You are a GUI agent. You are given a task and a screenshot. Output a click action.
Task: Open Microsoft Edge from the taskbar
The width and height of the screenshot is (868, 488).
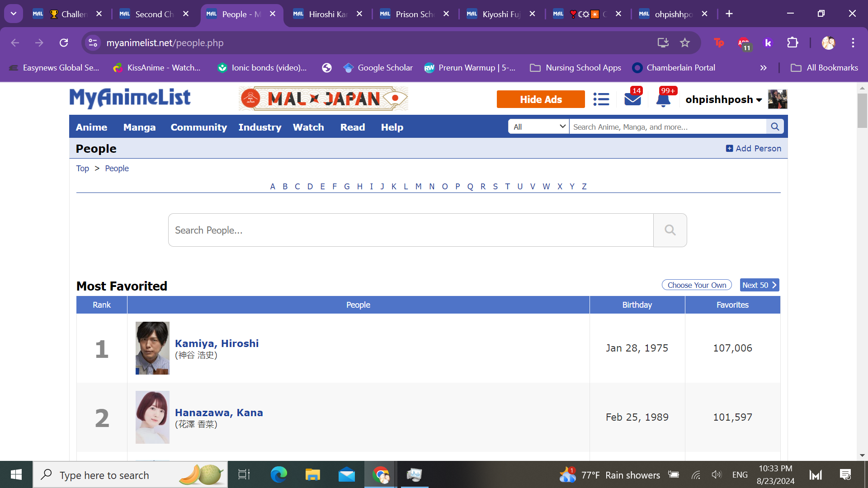coord(278,474)
